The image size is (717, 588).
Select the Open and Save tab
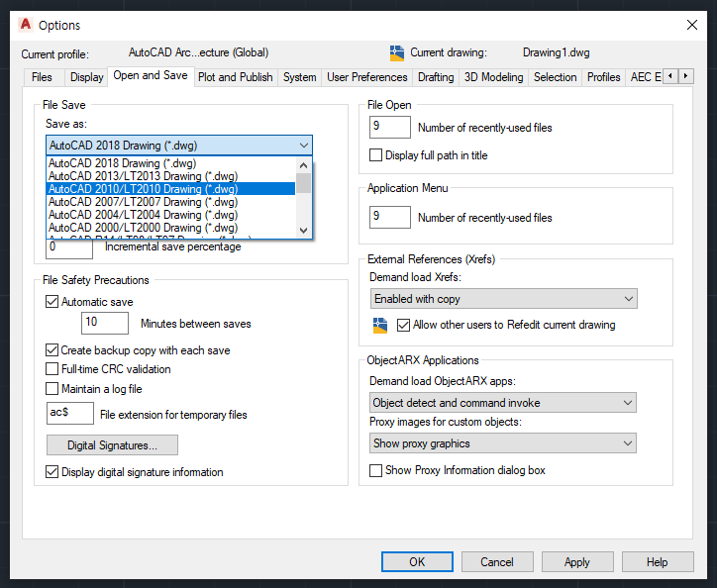pyautogui.click(x=151, y=75)
